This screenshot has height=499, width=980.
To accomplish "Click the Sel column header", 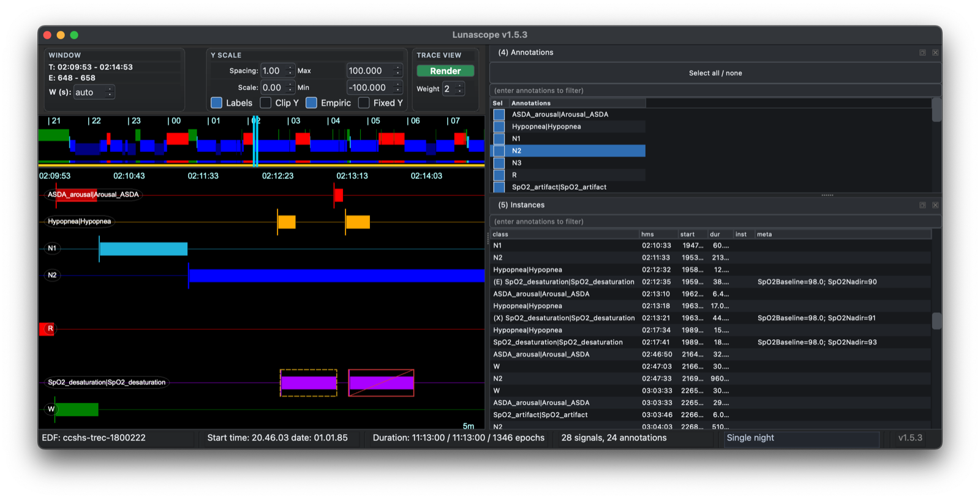I will coord(499,103).
